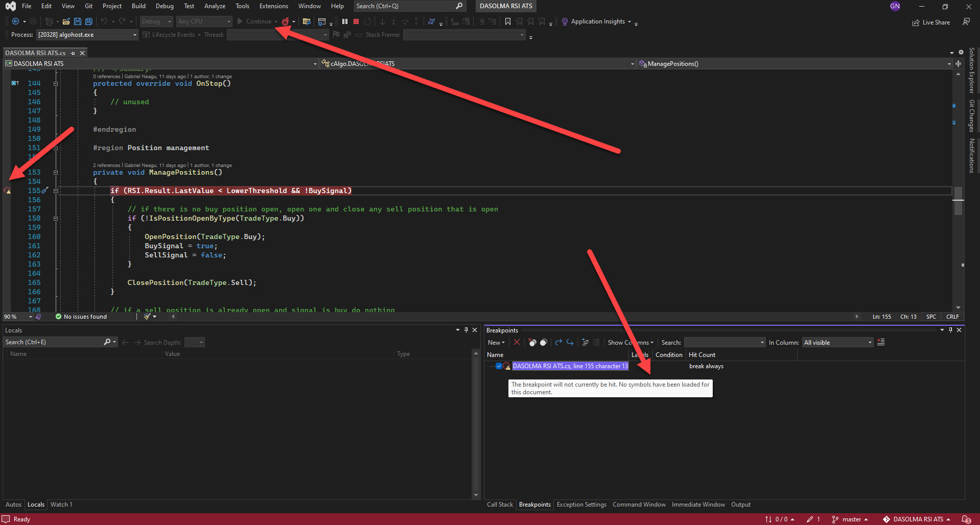The height and width of the screenshot is (525, 980).
Task: Click the Live Share button
Action: pos(931,22)
